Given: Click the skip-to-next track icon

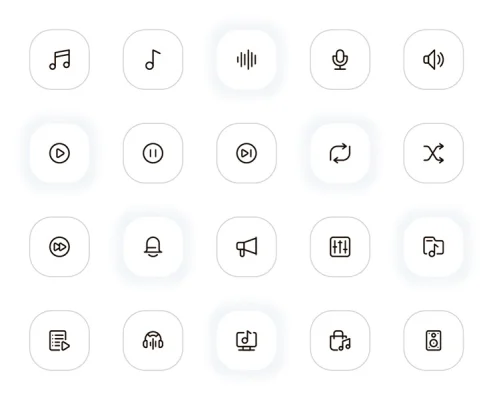Looking at the screenshot, I should pos(247,153).
